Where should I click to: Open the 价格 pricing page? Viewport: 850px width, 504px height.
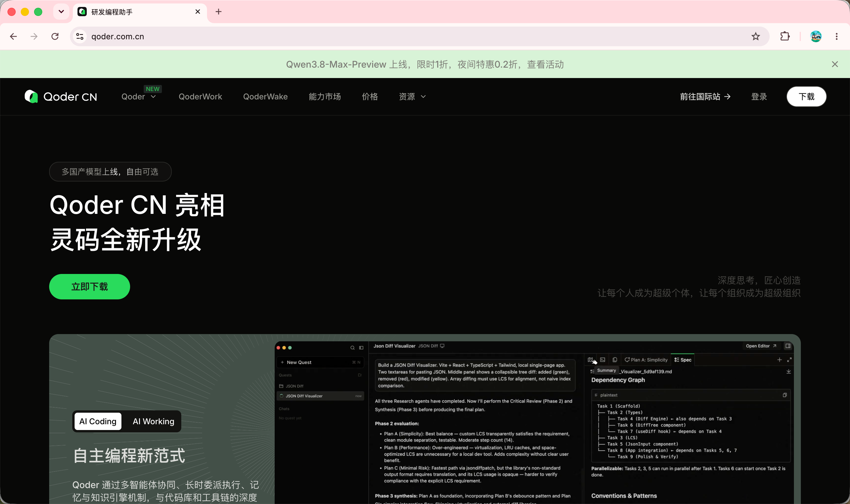coord(370,97)
